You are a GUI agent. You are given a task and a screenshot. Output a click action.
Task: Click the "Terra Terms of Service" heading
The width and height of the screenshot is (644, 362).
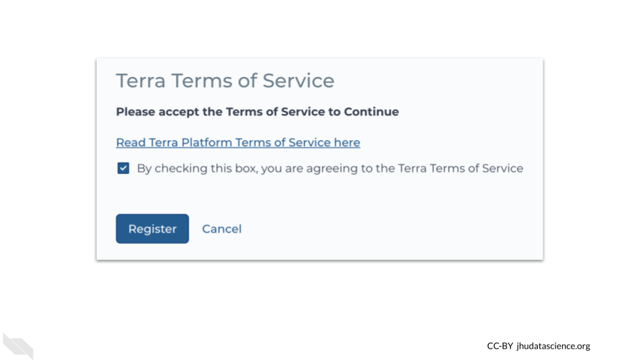click(x=225, y=80)
